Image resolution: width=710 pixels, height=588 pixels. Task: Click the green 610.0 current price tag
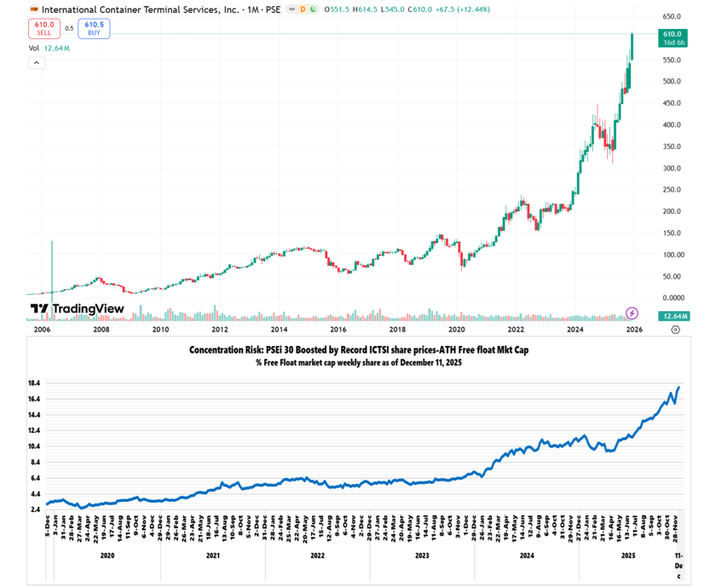pyautogui.click(x=672, y=38)
